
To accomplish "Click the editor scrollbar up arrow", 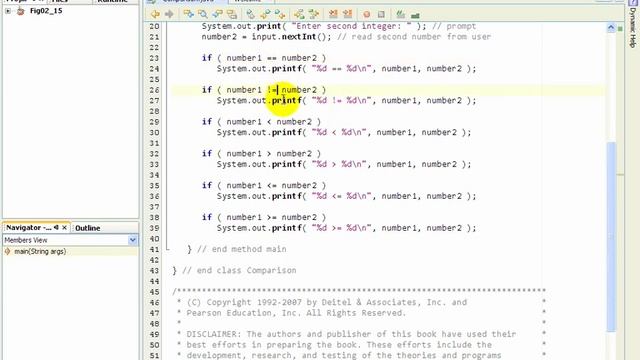I will tap(611, 28).
